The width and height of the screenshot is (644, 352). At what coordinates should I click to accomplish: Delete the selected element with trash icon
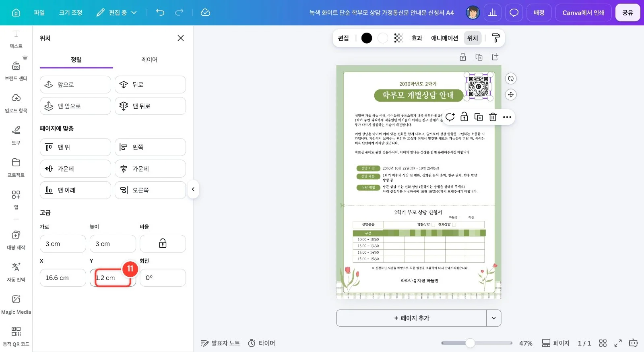493,117
